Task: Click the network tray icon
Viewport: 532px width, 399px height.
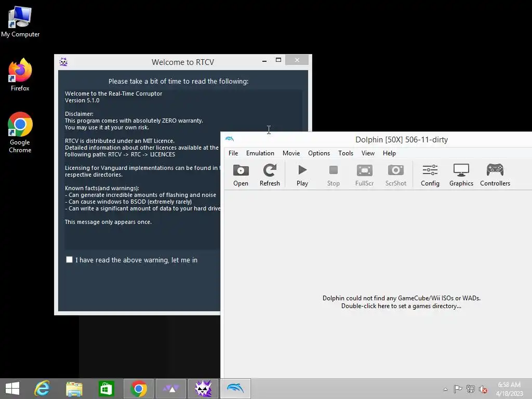Action: click(x=471, y=389)
